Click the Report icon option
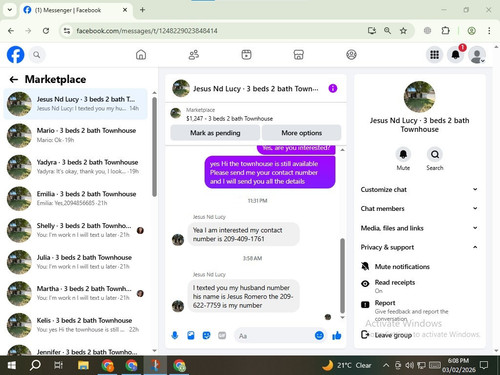 (x=365, y=305)
